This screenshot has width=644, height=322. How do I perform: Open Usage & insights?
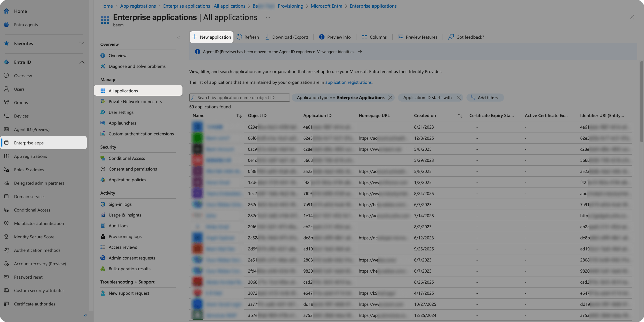pyautogui.click(x=125, y=215)
